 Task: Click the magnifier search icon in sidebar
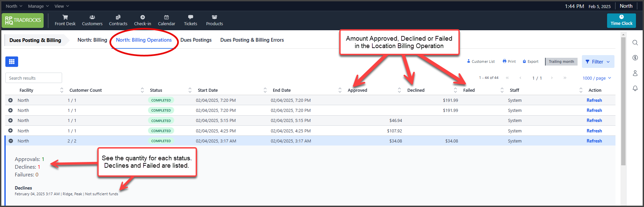click(x=635, y=43)
